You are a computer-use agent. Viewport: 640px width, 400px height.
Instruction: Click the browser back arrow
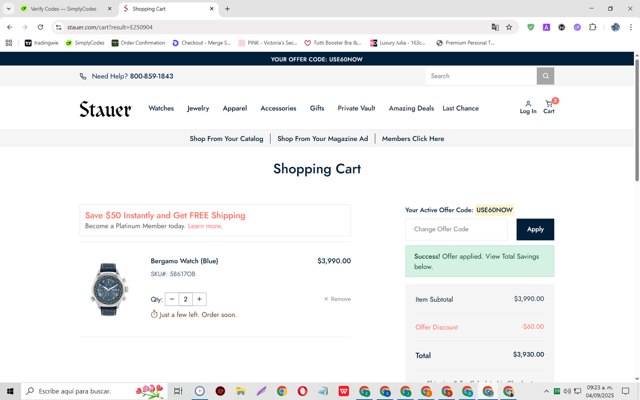[x=10, y=27]
